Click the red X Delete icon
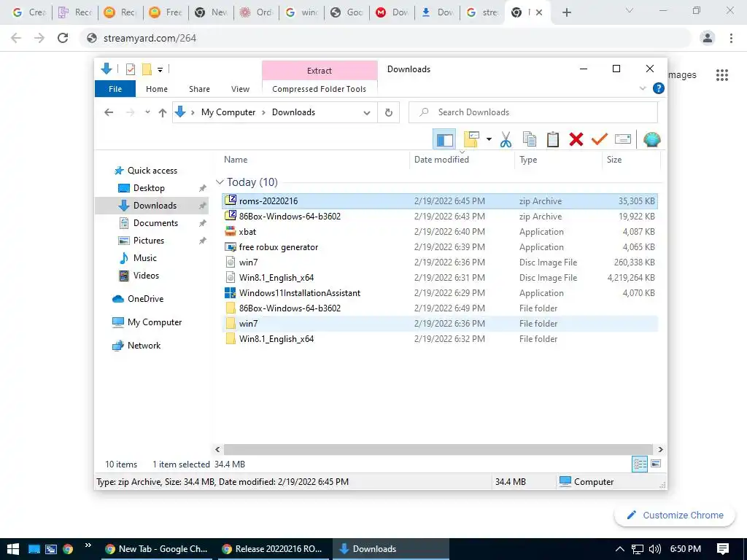Image resolution: width=747 pixels, height=560 pixels. point(576,139)
